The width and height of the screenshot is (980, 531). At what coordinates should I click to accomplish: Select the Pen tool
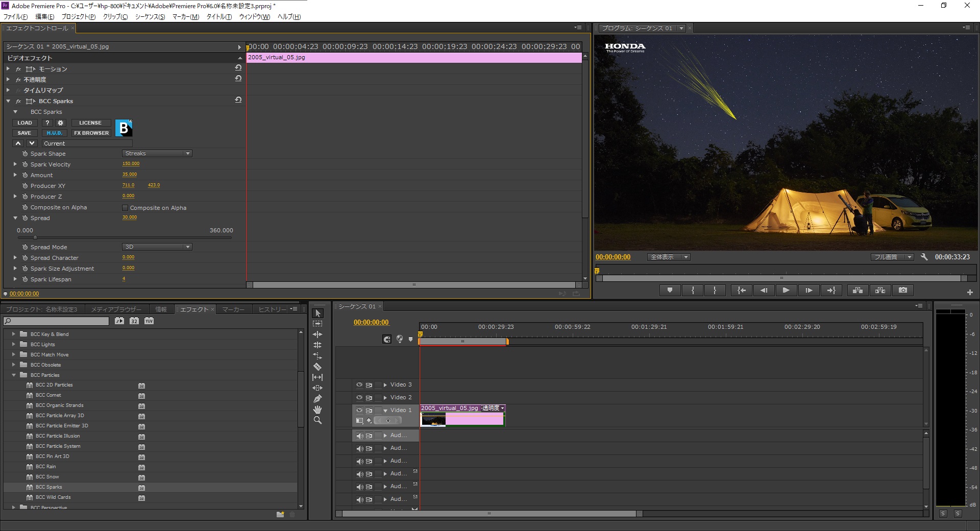[317, 399]
